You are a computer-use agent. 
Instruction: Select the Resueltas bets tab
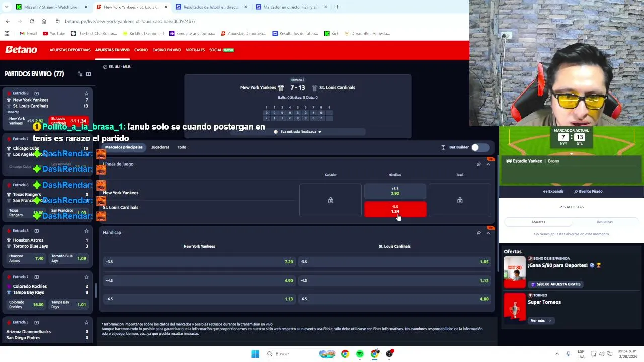[605, 222]
